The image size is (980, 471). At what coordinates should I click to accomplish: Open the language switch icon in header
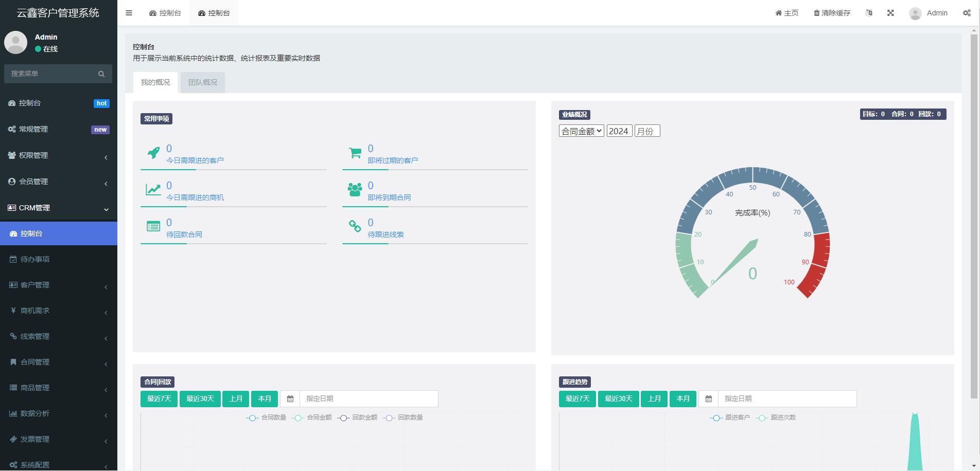point(869,13)
